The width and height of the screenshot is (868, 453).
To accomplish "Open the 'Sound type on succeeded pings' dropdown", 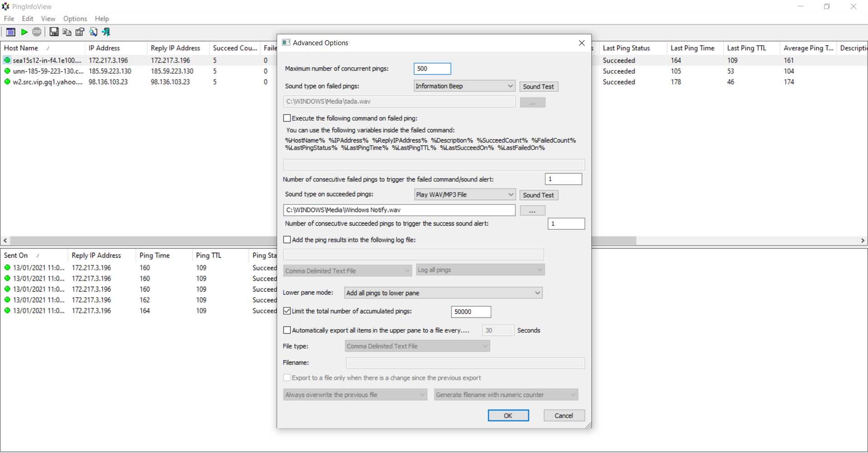I will [465, 194].
